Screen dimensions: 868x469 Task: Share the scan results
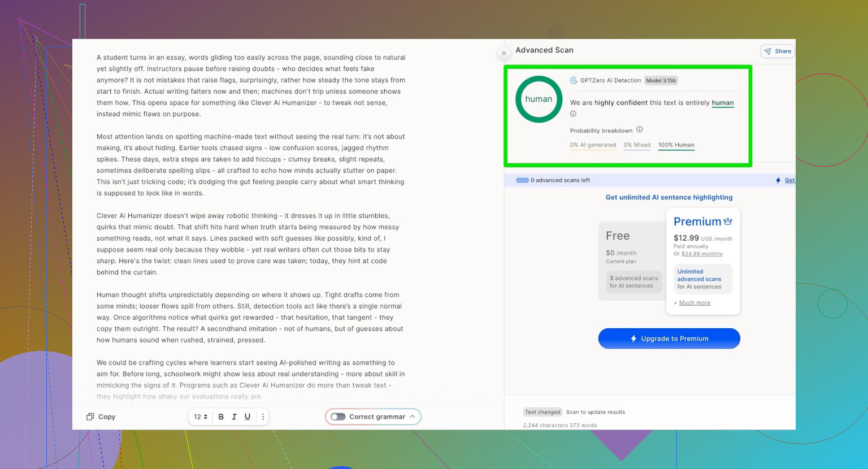(778, 51)
